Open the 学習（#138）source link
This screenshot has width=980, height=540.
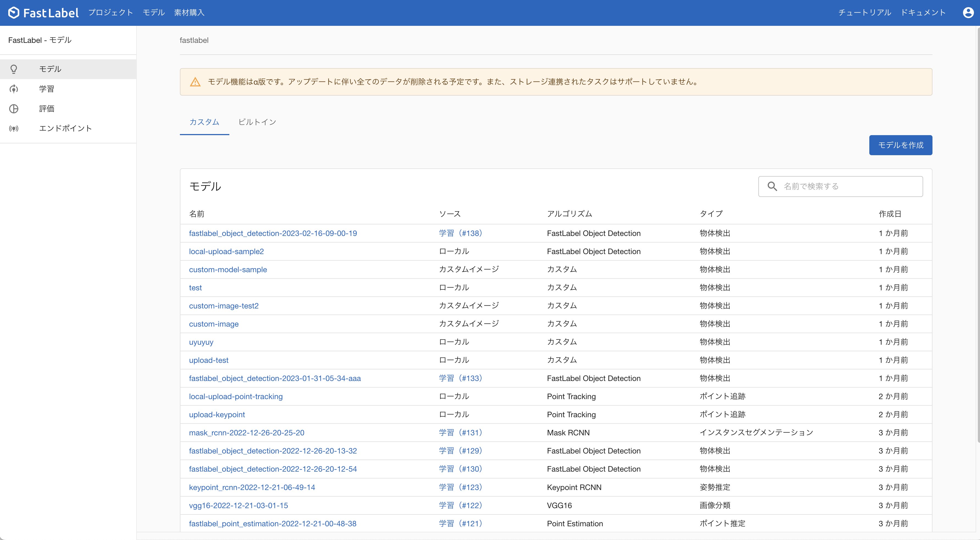[460, 233]
